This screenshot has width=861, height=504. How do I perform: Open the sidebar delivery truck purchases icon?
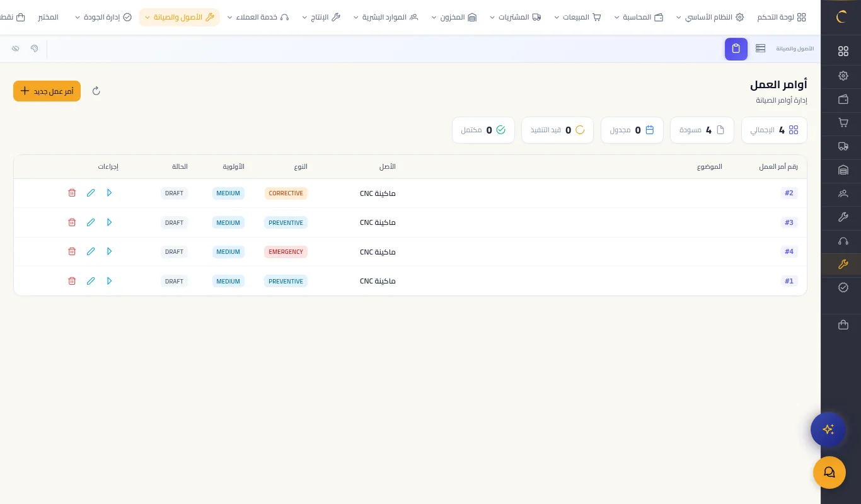[x=843, y=146]
